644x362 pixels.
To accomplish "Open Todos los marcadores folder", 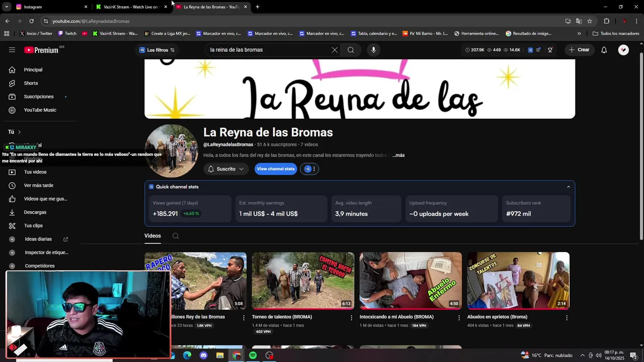I will coord(616,34).
